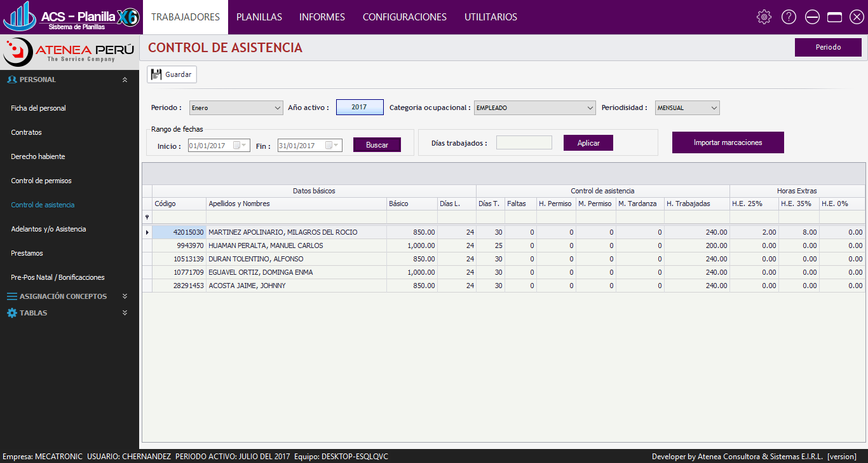Click the Guardar floppy disk icon
The image size is (868, 463).
point(156,74)
